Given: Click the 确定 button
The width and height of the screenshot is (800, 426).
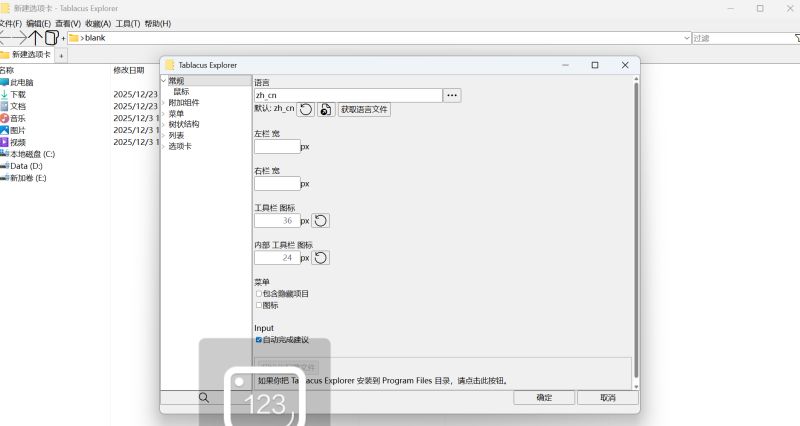Looking at the screenshot, I should coord(544,397).
